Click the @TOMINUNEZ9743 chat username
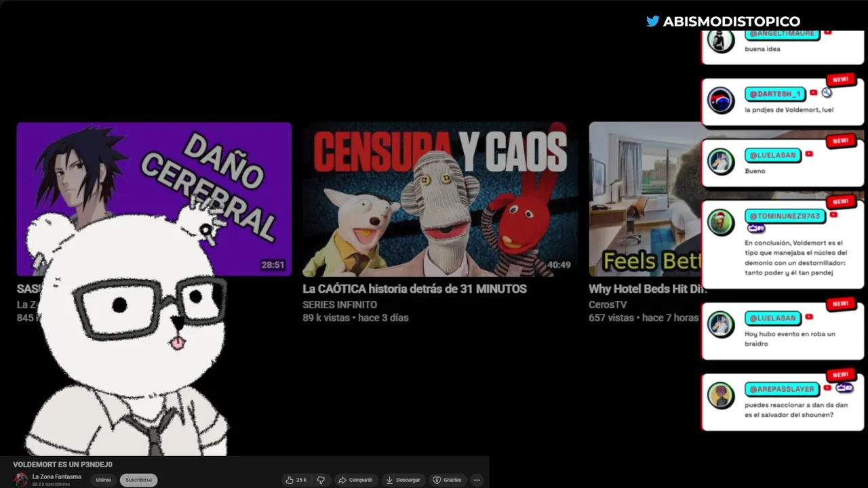 click(x=785, y=216)
